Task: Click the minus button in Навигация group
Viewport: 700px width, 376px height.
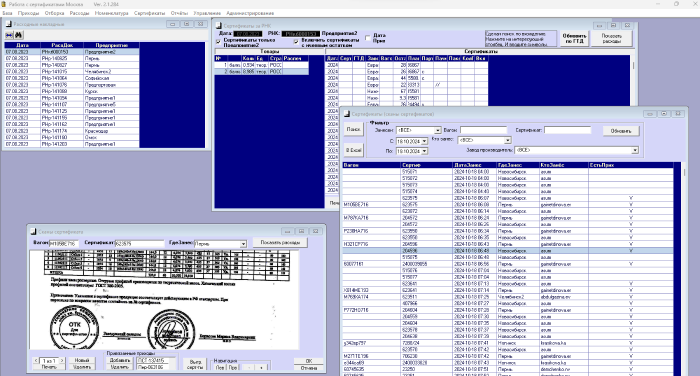Action: click(x=249, y=368)
